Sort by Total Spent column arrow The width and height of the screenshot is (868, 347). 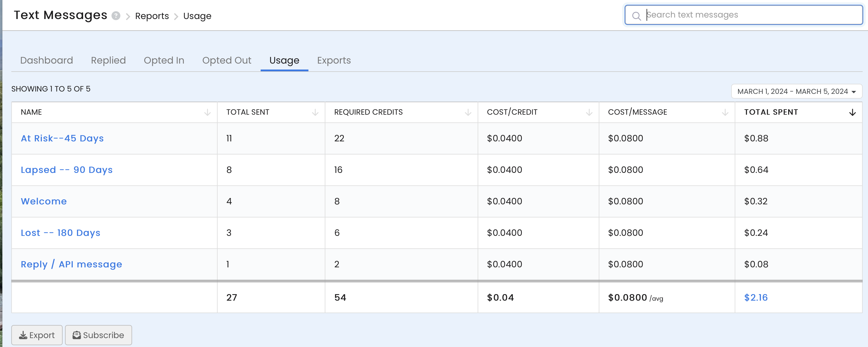(852, 112)
